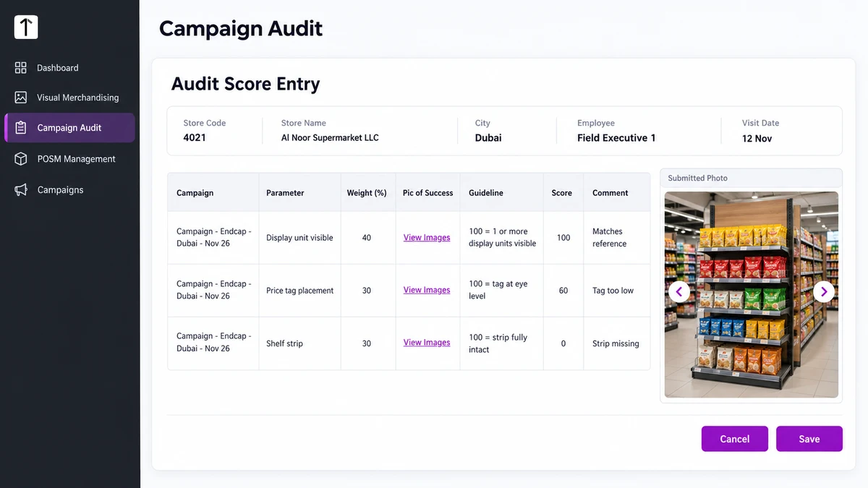This screenshot has height=488, width=868.
Task: Click the Campaign Audit page title
Action: click(x=241, y=28)
